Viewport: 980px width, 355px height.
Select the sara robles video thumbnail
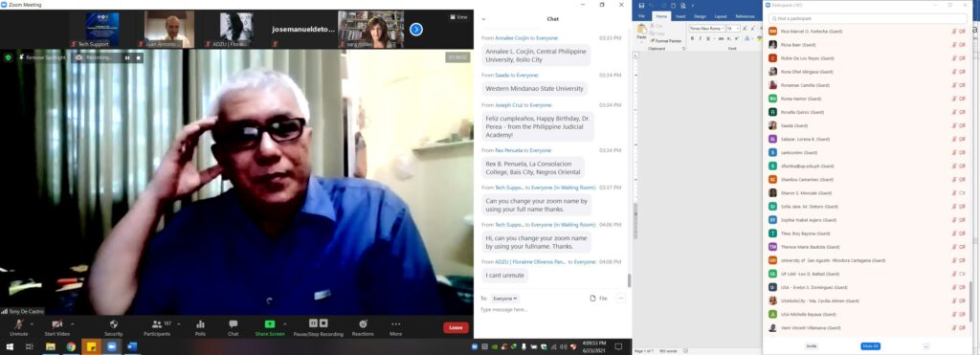coord(371,30)
